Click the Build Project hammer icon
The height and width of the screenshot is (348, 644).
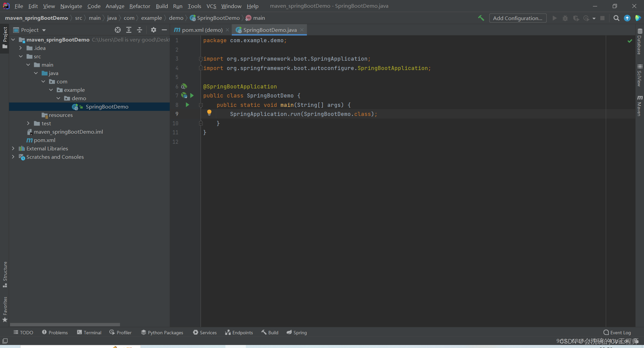[x=481, y=18]
